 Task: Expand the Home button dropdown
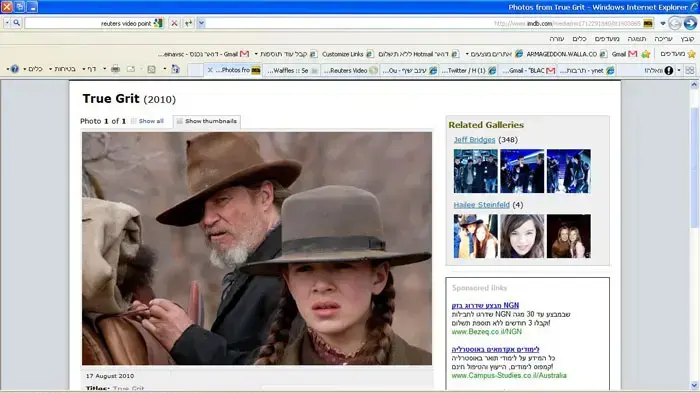tap(165, 69)
